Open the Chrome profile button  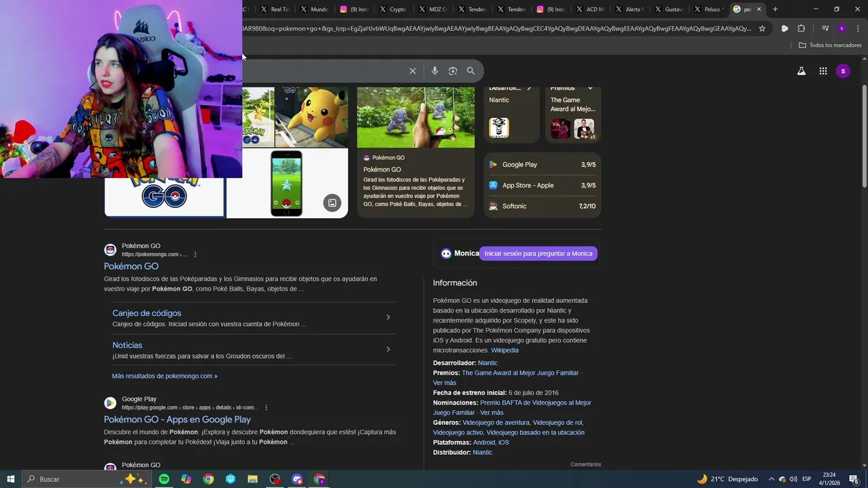[x=842, y=28]
